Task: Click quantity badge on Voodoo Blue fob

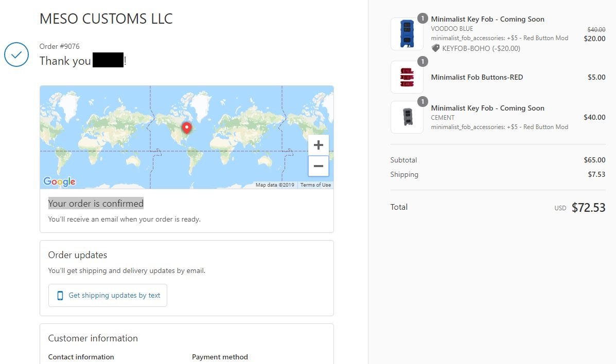Action: [x=423, y=19]
